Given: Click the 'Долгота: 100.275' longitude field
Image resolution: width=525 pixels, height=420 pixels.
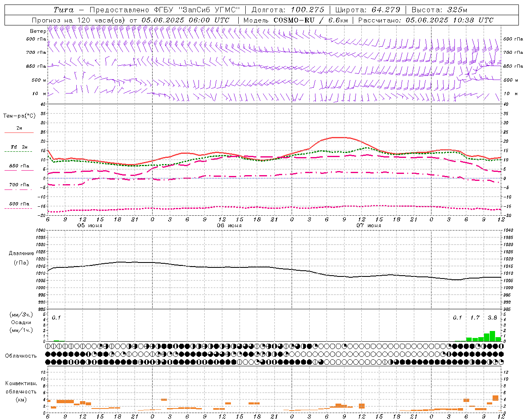Looking at the screenshot, I should pos(288,10).
